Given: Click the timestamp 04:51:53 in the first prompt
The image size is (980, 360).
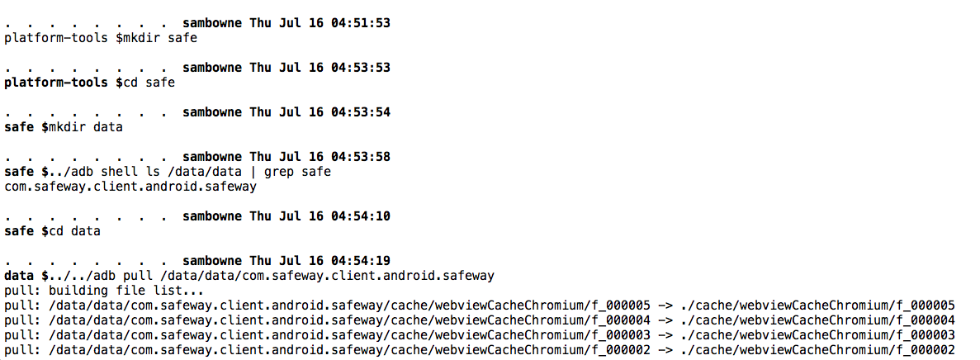Looking at the screenshot, I should pyautogui.click(x=362, y=22).
